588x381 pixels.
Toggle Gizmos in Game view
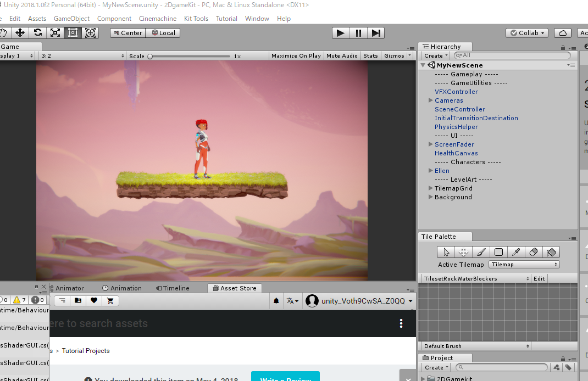(x=394, y=56)
